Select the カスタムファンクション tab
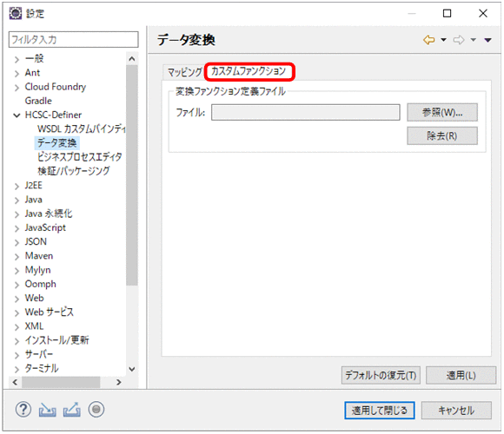The width and height of the screenshot is (504, 434). (x=249, y=71)
